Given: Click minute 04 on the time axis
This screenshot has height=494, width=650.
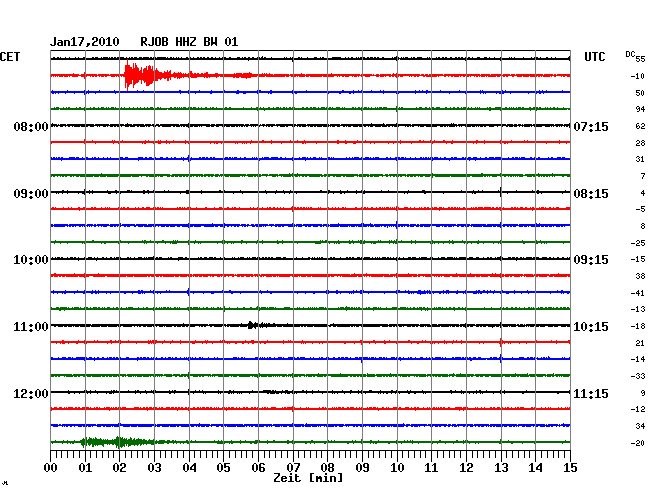Looking at the screenshot, I should [x=189, y=467].
